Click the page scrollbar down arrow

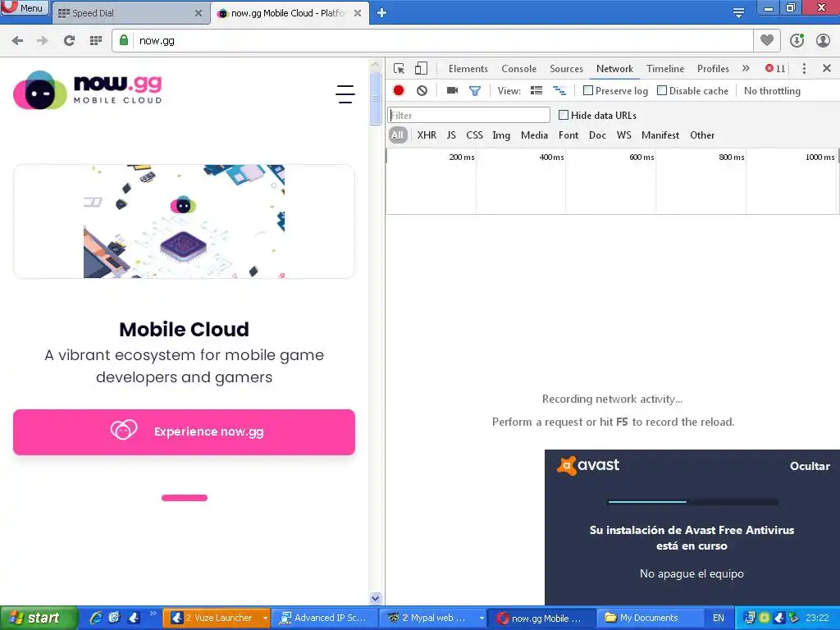click(375, 598)
